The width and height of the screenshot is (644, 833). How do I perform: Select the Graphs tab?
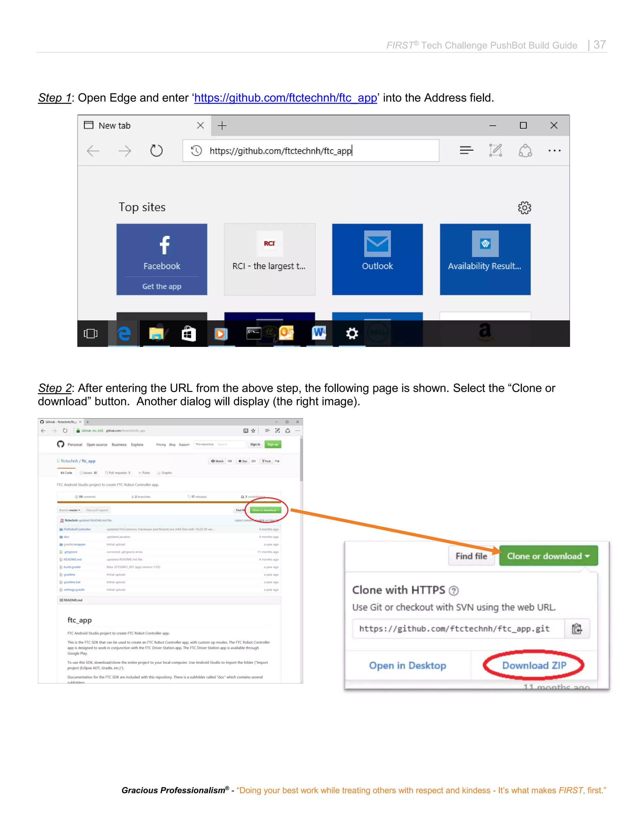164,473
